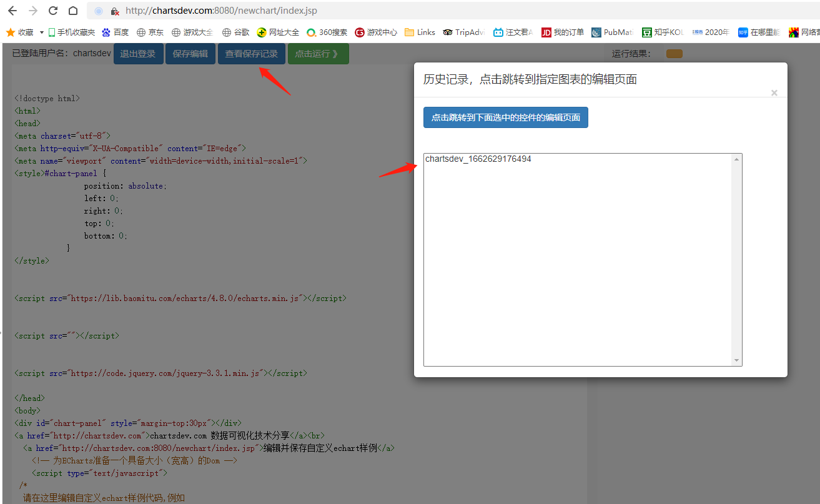Click the insecure site lock icon
This screenshot has height=504, width=820.
pos(115,11)
